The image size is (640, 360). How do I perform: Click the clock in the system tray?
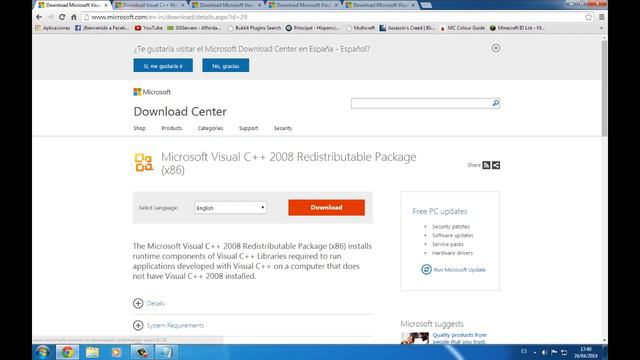[586, 352]
